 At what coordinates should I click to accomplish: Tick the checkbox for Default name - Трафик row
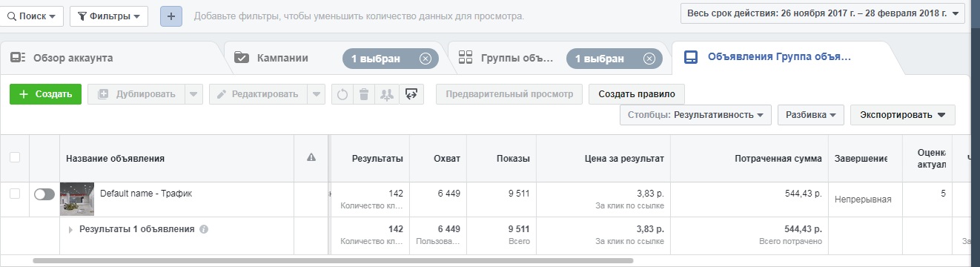tap(15, 194)
